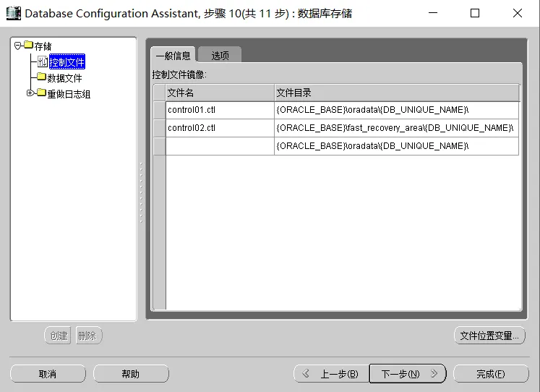Proceed with 下一步(N) button
The image size is (540, 392).
408,374
